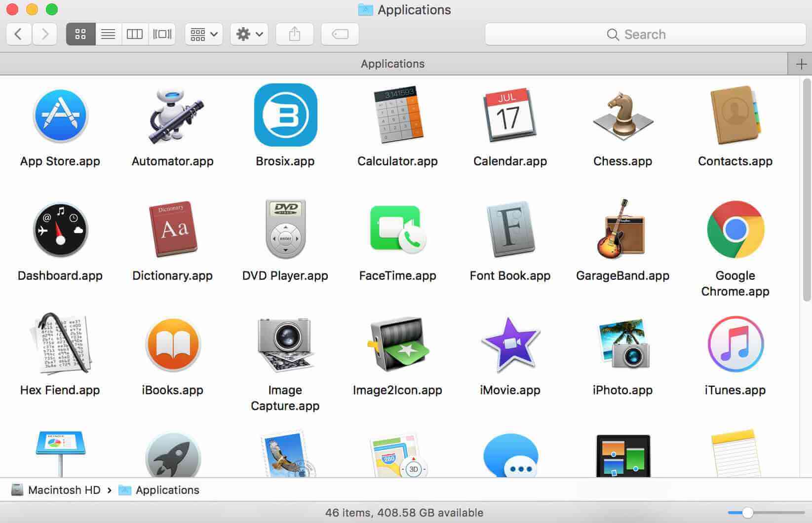This screenshot has height=523, width=812.
Task: Select the 'Image2Icon.app' name label
Action: 398,390
